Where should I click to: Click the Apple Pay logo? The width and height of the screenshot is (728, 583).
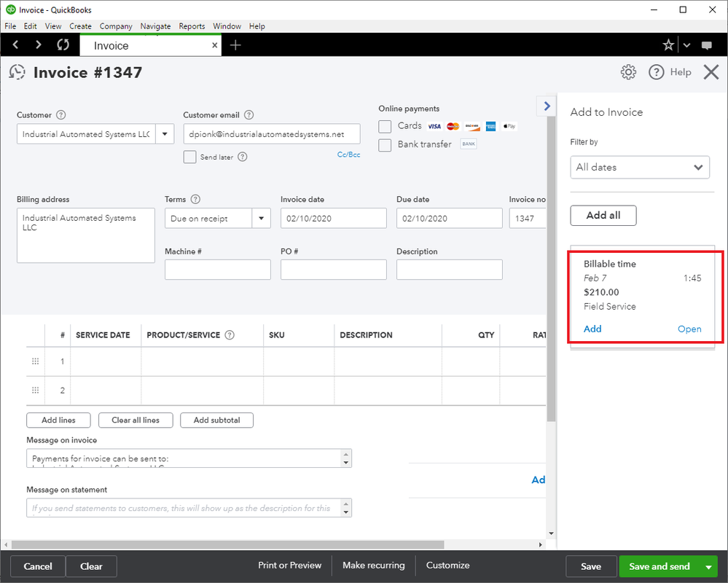[509, 126]
